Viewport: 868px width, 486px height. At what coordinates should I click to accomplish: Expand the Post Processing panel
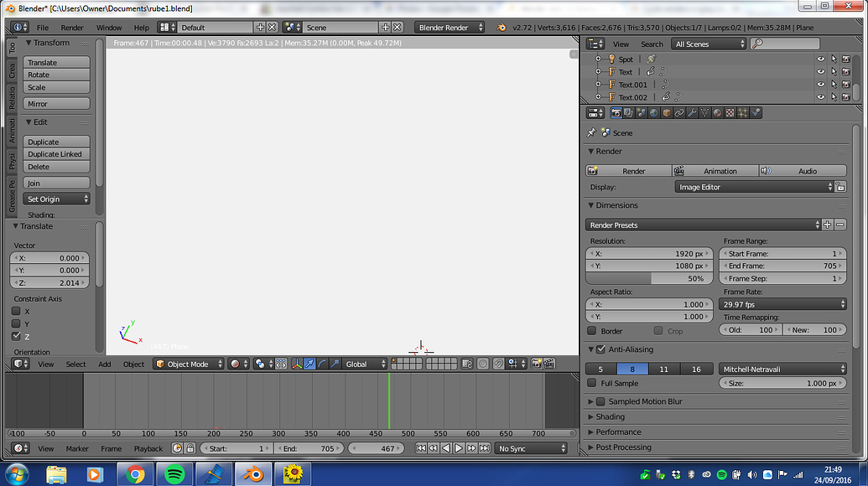pos(623,447)
